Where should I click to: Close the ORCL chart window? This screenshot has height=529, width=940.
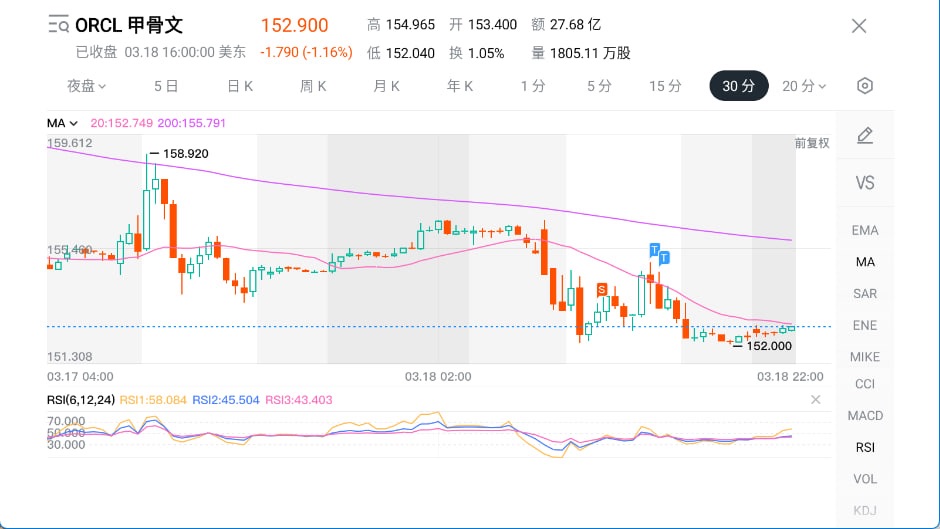(858, 26)
